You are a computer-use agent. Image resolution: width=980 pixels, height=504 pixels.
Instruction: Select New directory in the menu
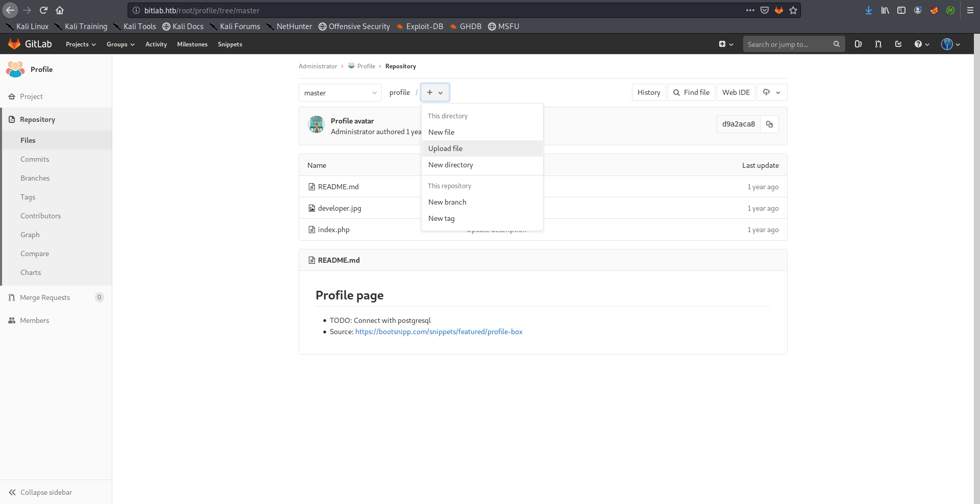pos(451,165)
